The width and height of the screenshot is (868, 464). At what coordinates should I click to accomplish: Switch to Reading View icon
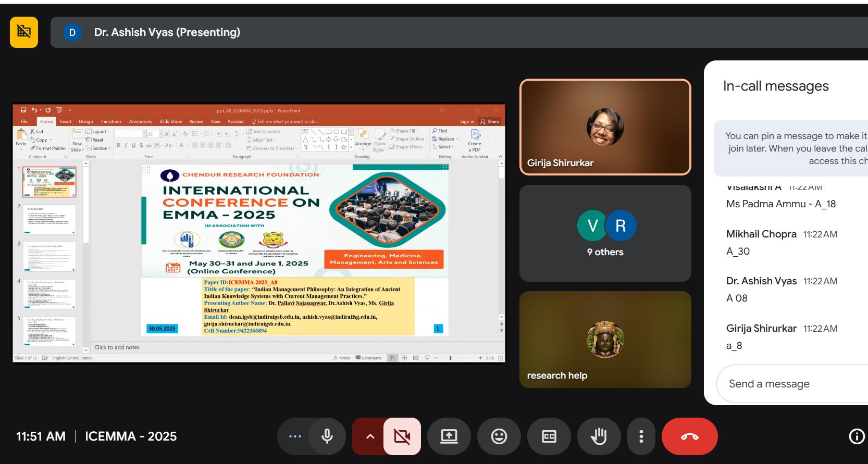point(415,358)
